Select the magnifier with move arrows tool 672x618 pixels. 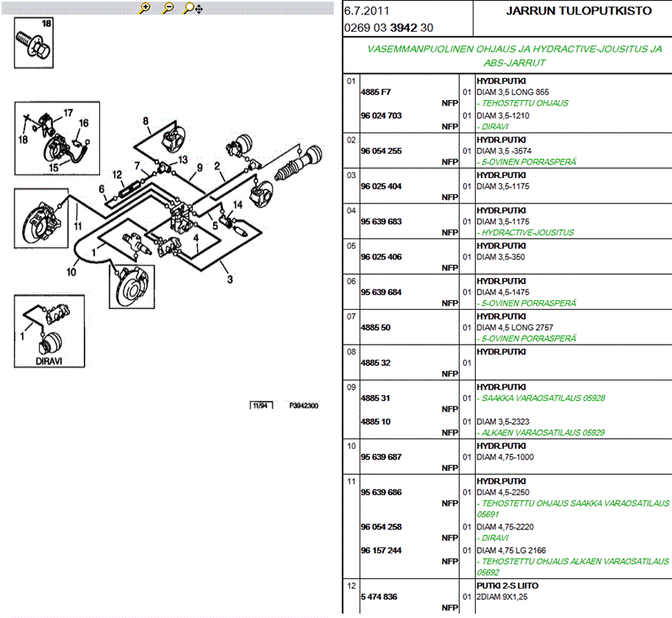(193, 8)
